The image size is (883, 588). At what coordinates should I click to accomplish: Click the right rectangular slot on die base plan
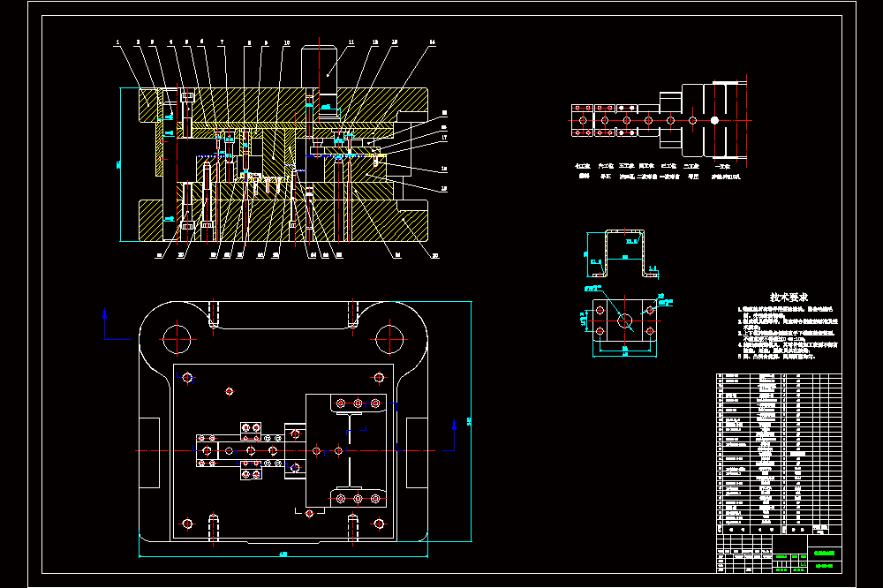coord(417,453)
